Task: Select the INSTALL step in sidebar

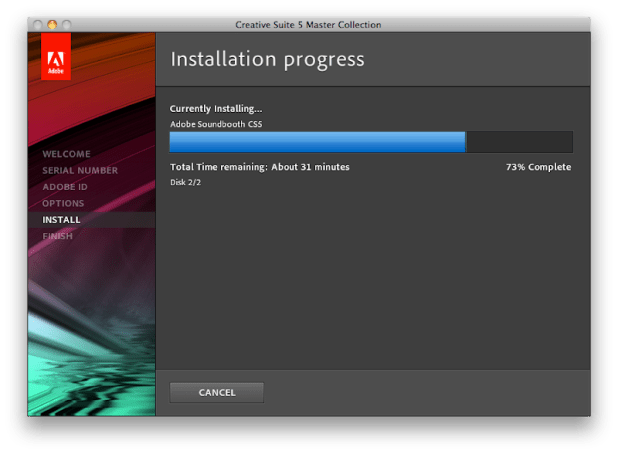Action: pos(91,220)
